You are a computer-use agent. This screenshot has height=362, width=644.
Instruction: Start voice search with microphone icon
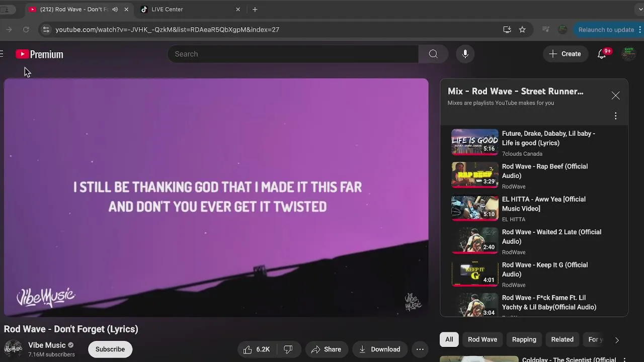pyautogui.click(x=465, y=54)
